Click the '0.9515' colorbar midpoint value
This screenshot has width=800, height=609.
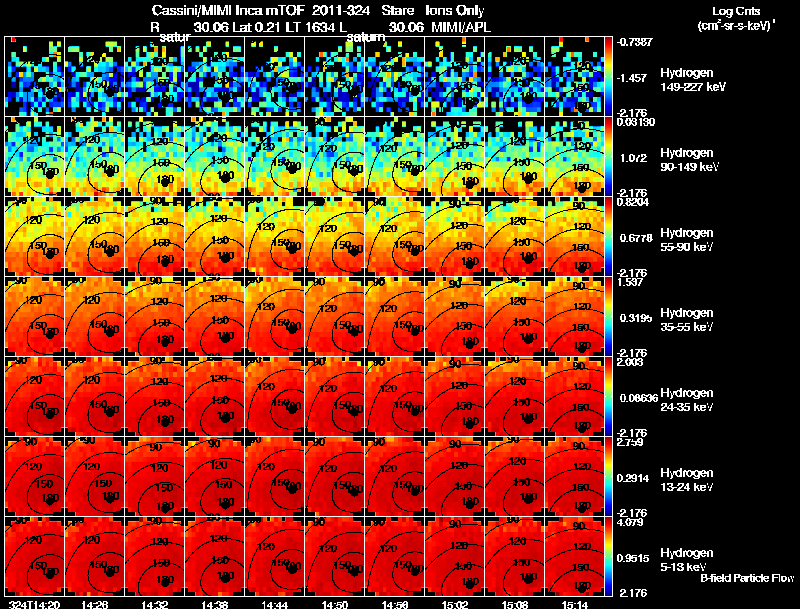[633, 559]
